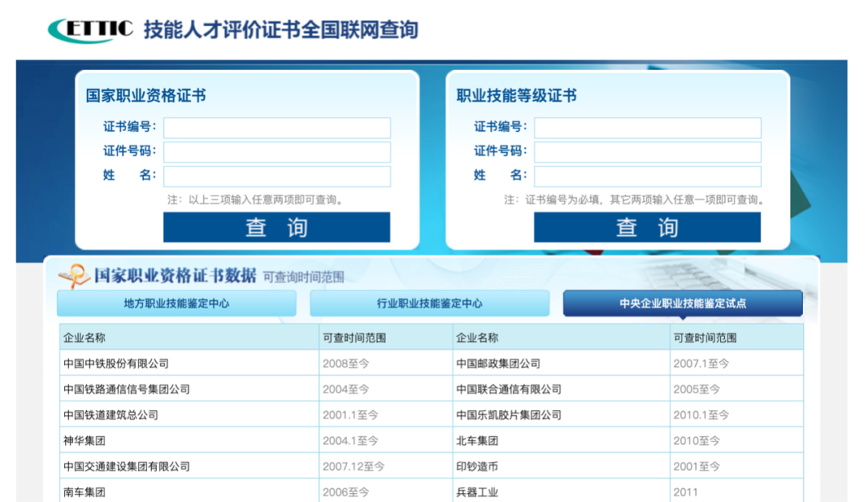Viewport: 868px width, 502px height.
Task: Click 中国联合通信有限公司 row text
Action: pos(509,389)
